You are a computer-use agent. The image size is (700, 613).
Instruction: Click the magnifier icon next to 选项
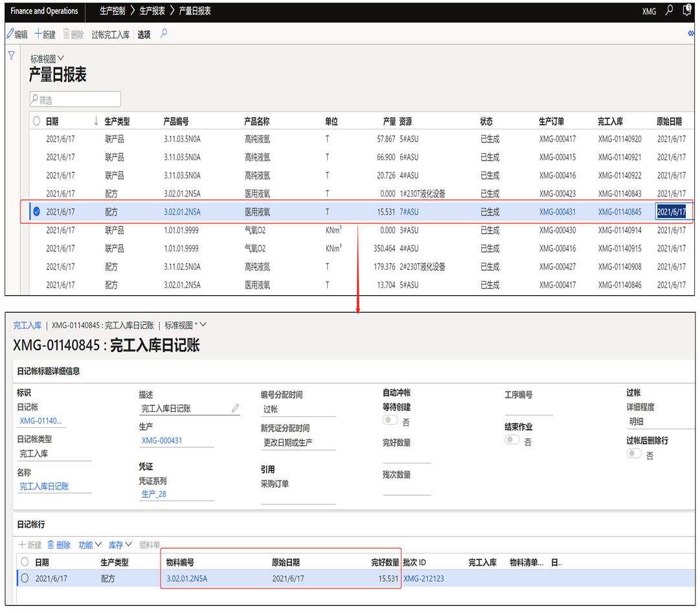[x=164, y=34]
